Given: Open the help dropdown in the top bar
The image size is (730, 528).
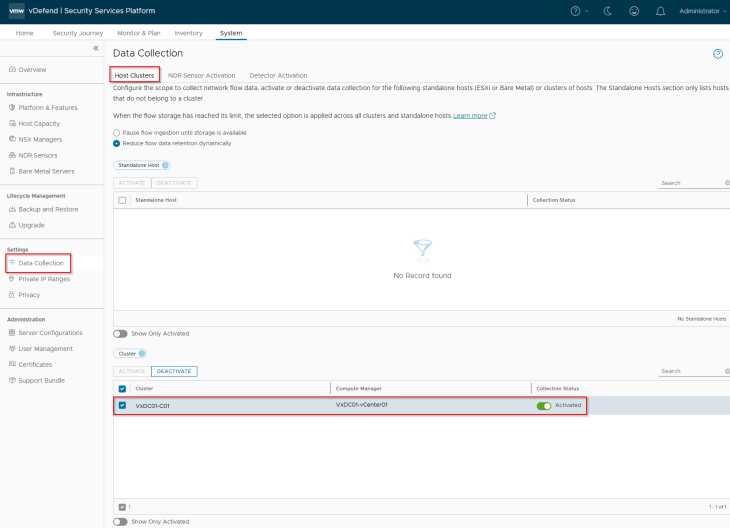Looking at the screenshot, I should pyautogui.click(x=579, y=11).
